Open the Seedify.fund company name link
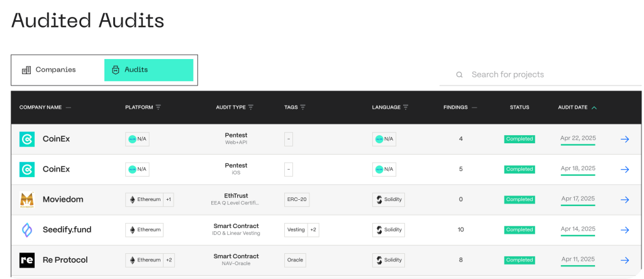644x279 pixels. (67, 230)
